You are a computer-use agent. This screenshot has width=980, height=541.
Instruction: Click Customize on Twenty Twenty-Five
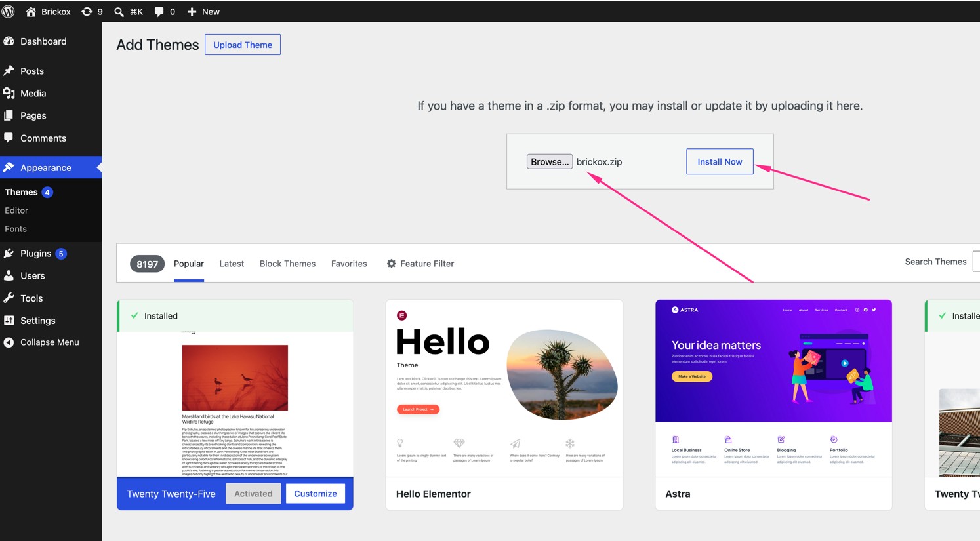pyautogui.click(x=316, y=494)
